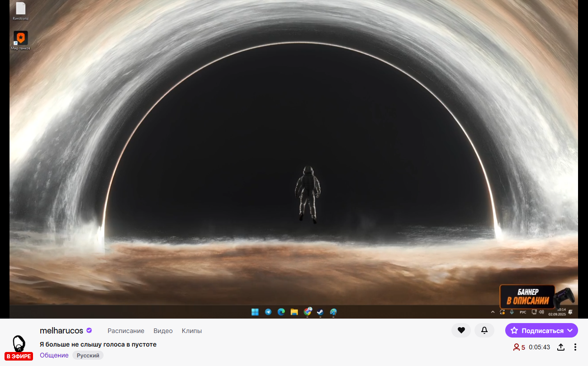The width and height of the screenshot is (588, 366).
Task: Click the tray icon with the orange badge
Action: pyautogui.click(x=503, y=312)
